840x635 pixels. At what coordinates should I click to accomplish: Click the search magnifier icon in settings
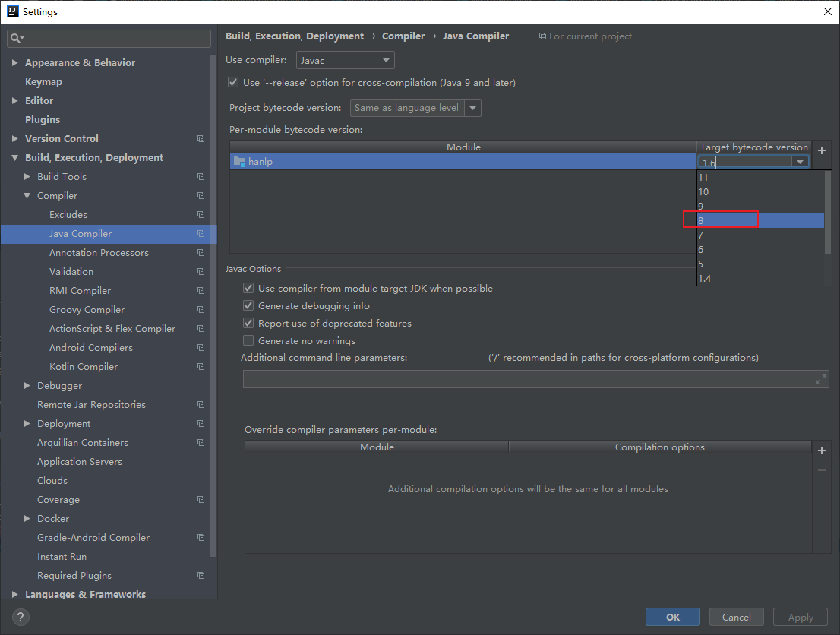tap(17, 38)
